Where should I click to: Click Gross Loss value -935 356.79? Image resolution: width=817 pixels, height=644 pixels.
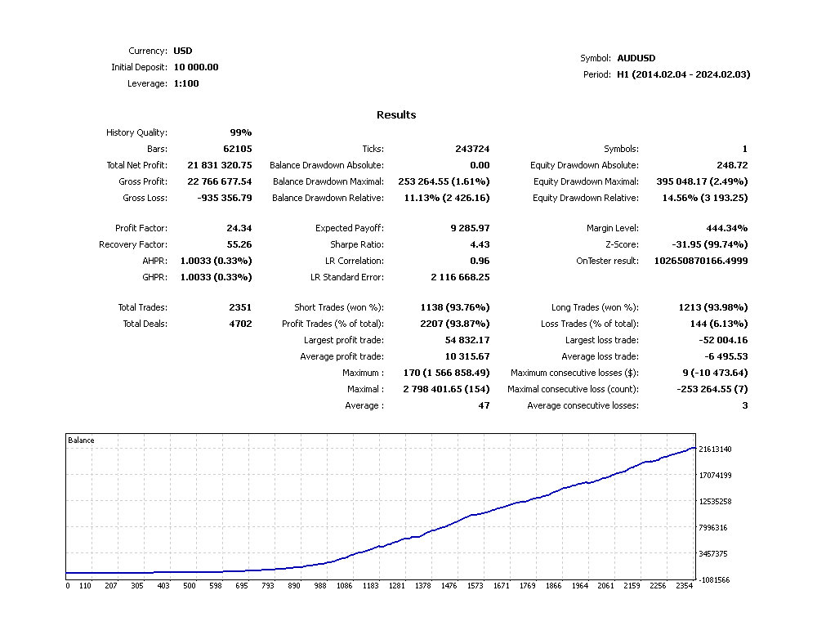click(225, 198)
